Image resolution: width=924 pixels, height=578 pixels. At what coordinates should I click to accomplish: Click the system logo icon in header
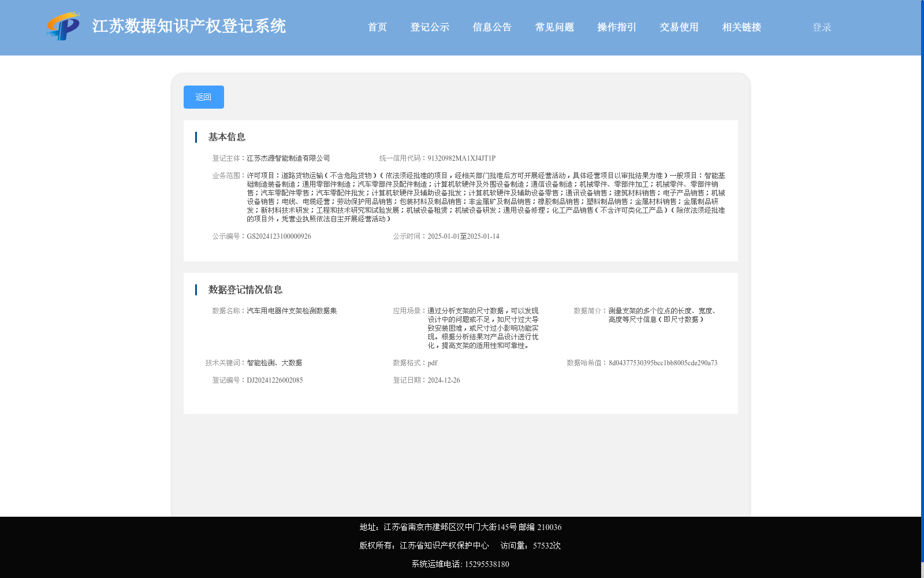click(63, 26)
